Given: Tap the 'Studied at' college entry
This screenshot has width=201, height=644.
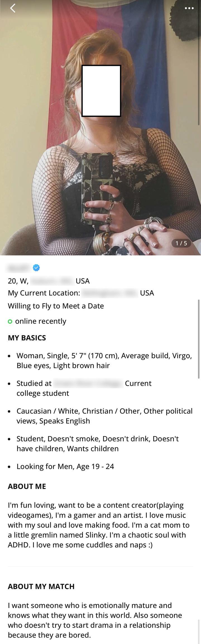Looking at the screenshot, I should [84, 388].
